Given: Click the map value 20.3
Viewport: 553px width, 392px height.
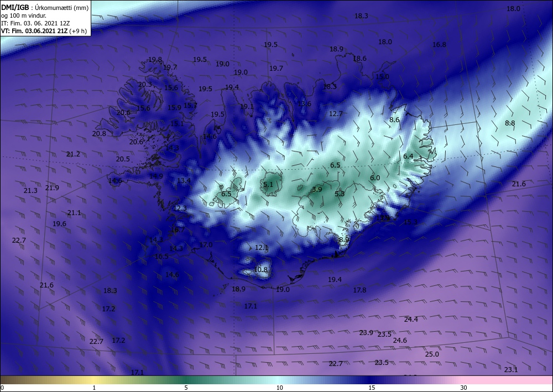Looking at the screenshot, I should tap(144, 85).
